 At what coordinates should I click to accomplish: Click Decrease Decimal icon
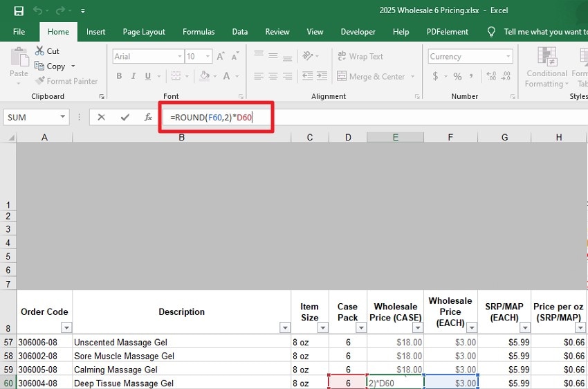point(506,76)
